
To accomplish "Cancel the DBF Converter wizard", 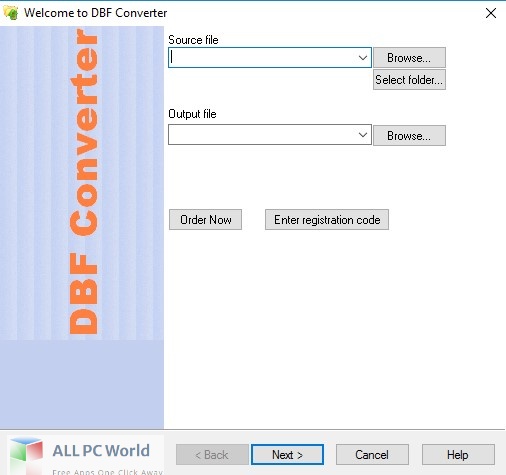I will 372,454.
